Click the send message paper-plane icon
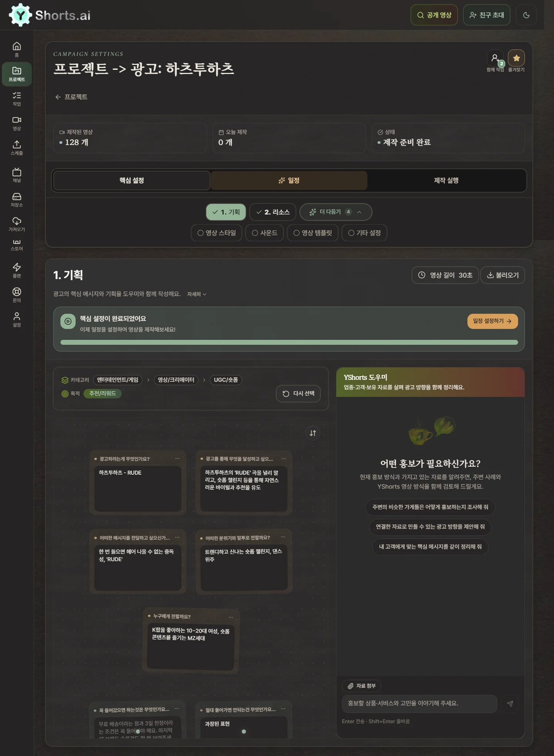The height and width of the screenshot is (756, 554). point(510,704)
